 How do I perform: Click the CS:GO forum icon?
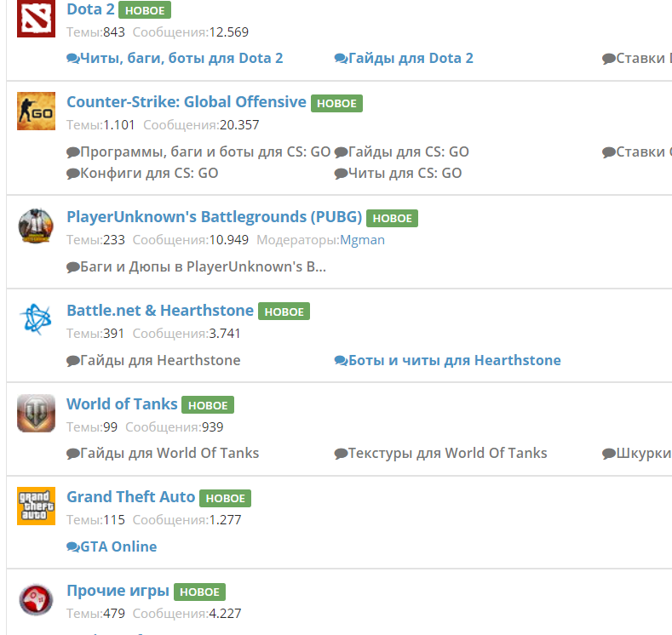click(x=36, y=111)
